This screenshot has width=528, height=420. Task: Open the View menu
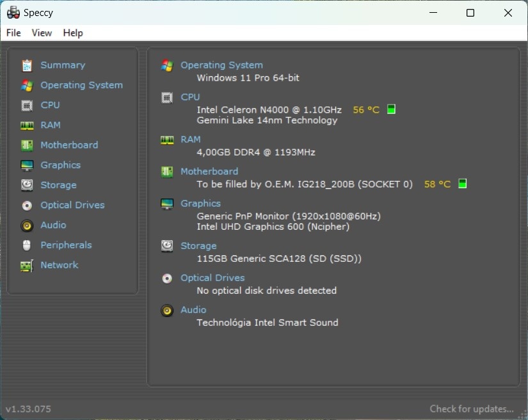(x=42, y=33)
